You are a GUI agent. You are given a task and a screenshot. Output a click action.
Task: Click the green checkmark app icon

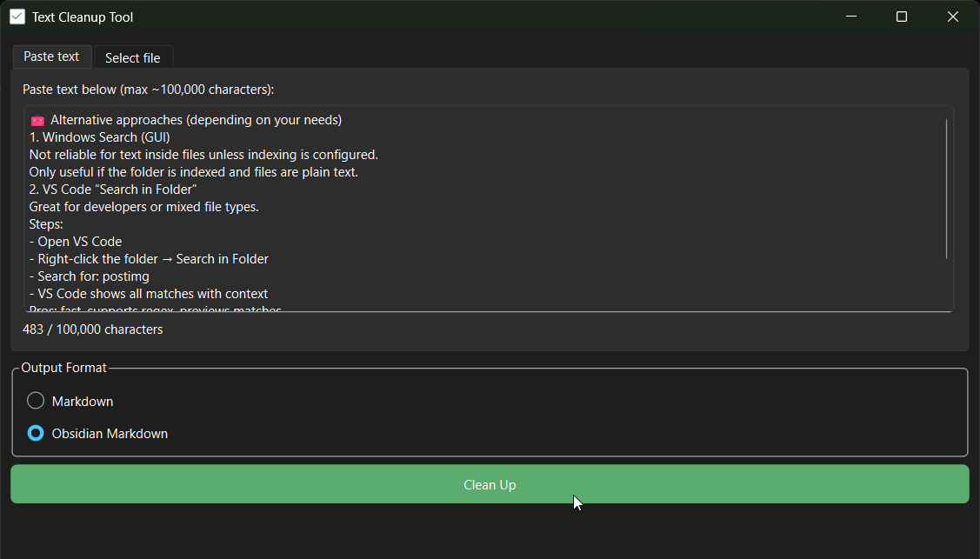point(17,17)
